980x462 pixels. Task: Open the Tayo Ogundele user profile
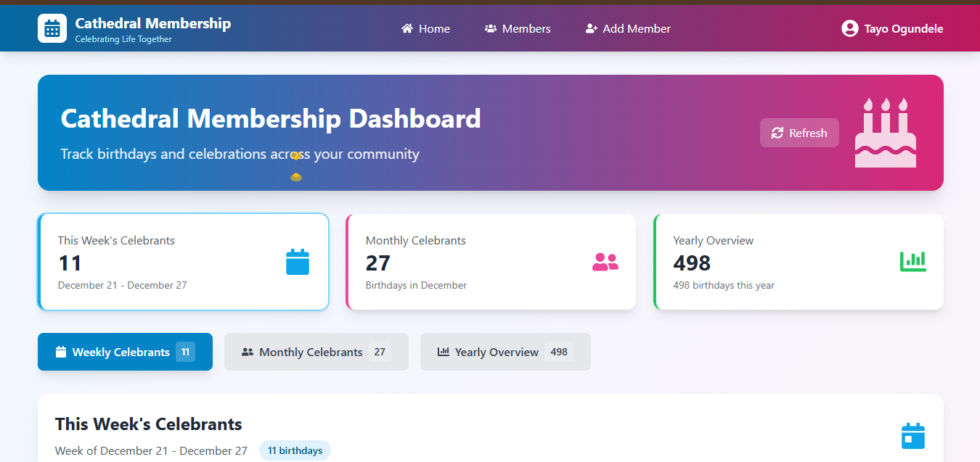[892, 28]
